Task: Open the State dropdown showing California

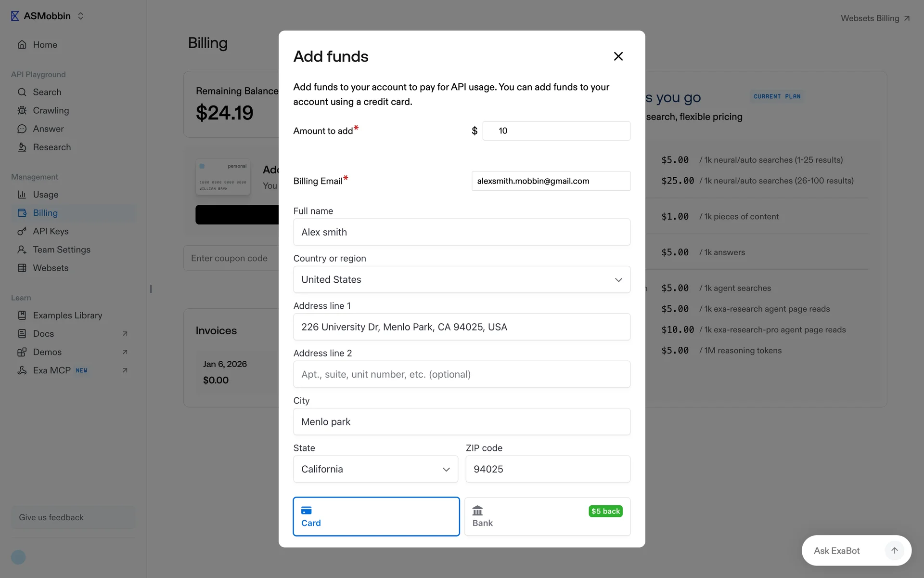Action: pyautogui.click(x=375, y=469)
